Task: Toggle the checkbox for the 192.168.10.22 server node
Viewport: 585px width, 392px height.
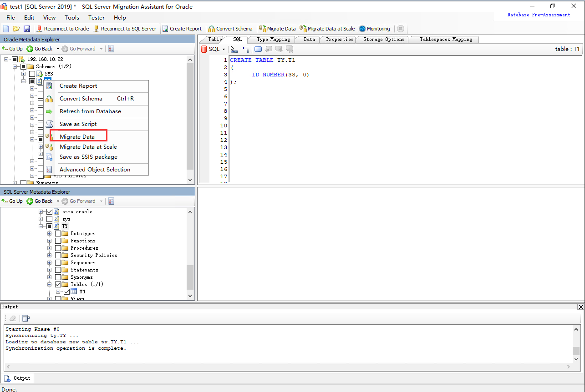Action: pos(15,59)
